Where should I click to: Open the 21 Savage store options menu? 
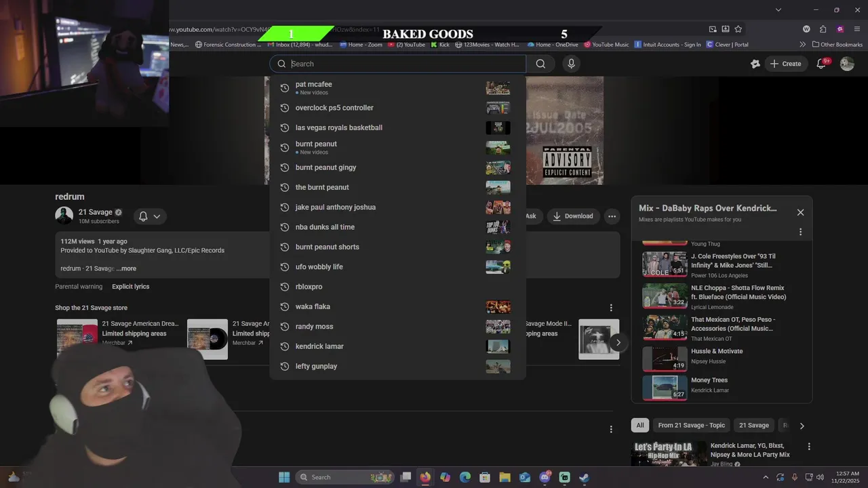click(611, 308)
